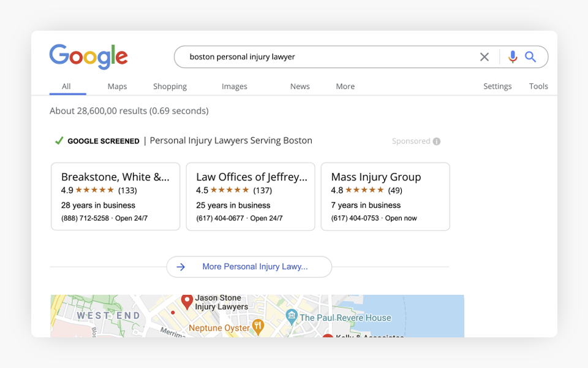Click the Google logo

[x=88, y=56]
